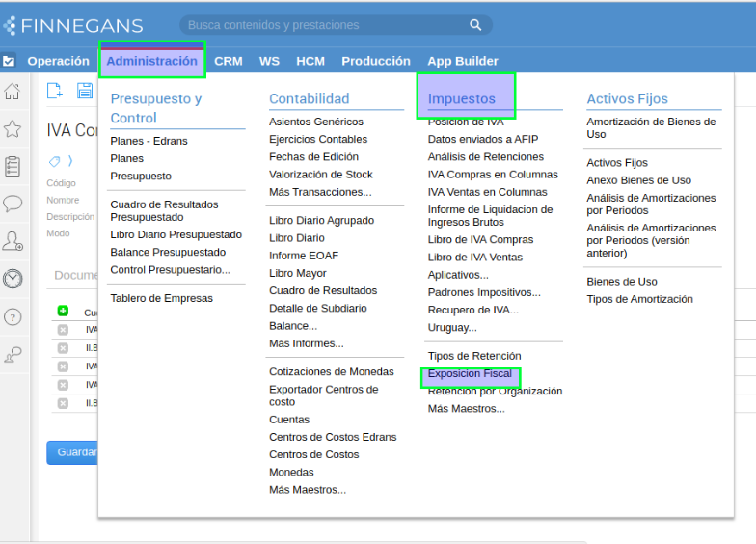Screen dimensions: 756x544
Task: Expand Aplicativos... submenu
Action: 458,275
